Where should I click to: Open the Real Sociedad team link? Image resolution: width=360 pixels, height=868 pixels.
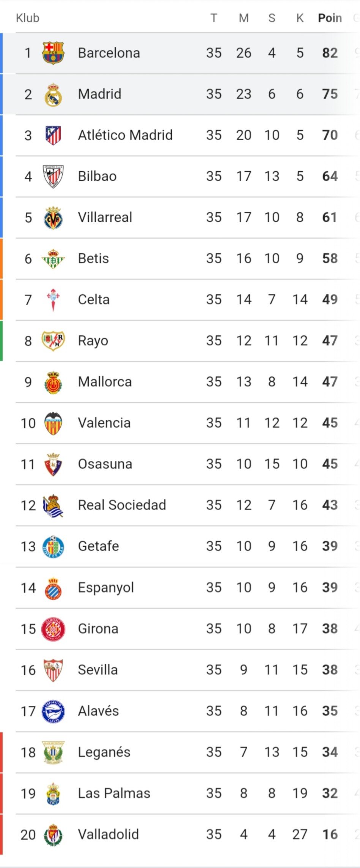122,505
